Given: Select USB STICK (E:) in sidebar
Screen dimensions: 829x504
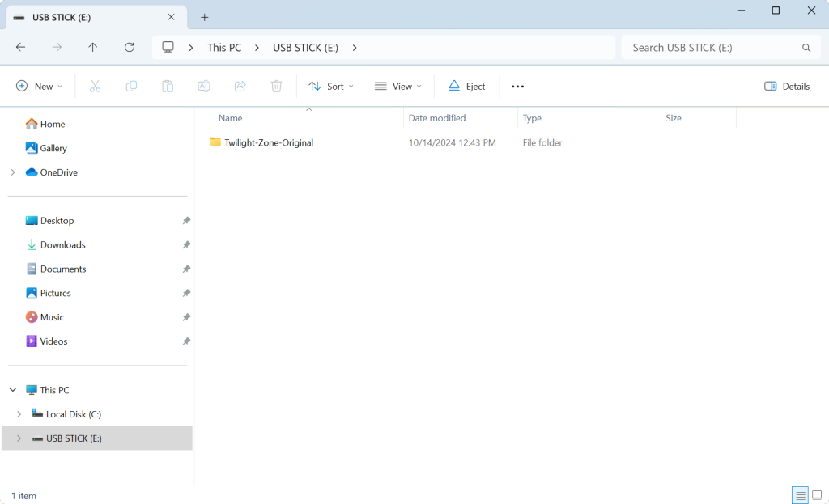Looking at the screenshot, I should 97,438.
